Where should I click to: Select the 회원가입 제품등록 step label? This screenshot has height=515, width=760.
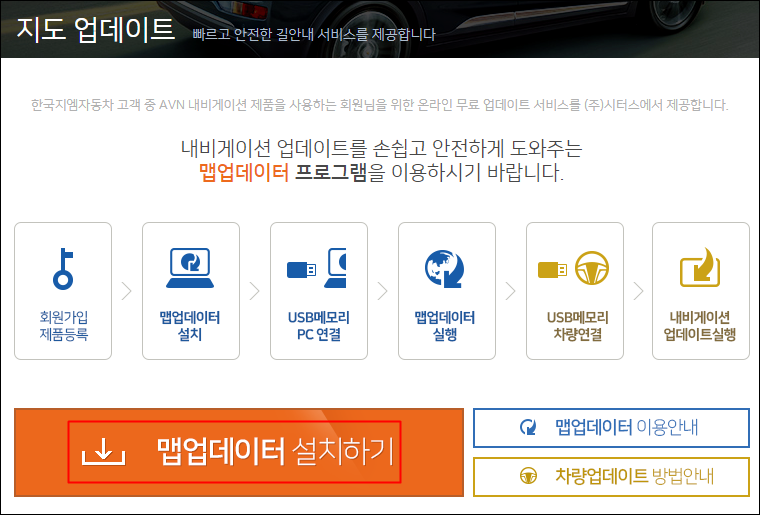[x=63, y=326]
